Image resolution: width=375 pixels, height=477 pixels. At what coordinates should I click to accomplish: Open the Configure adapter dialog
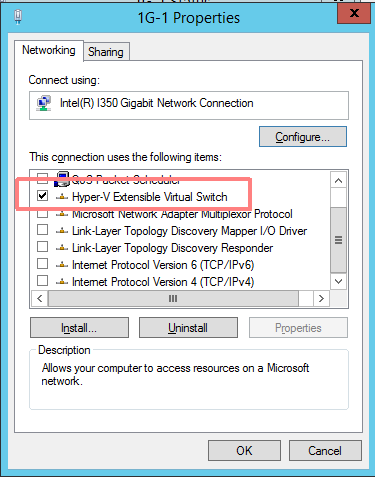click(303, 137)
